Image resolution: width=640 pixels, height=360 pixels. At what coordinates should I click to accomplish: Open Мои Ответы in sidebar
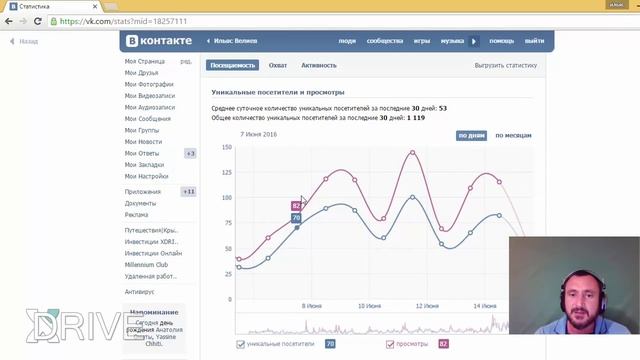coord(142,153)
